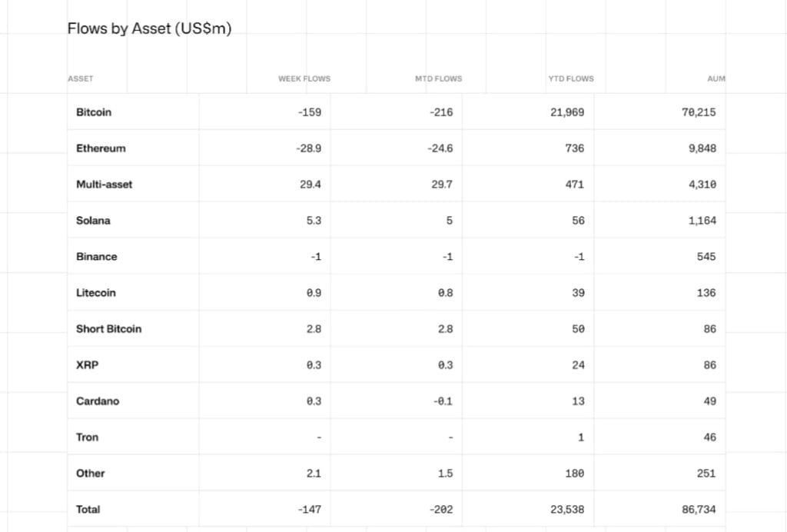Select the Cardano row label
This screenshot has height=532, width=787.
(x=98, y=401)
